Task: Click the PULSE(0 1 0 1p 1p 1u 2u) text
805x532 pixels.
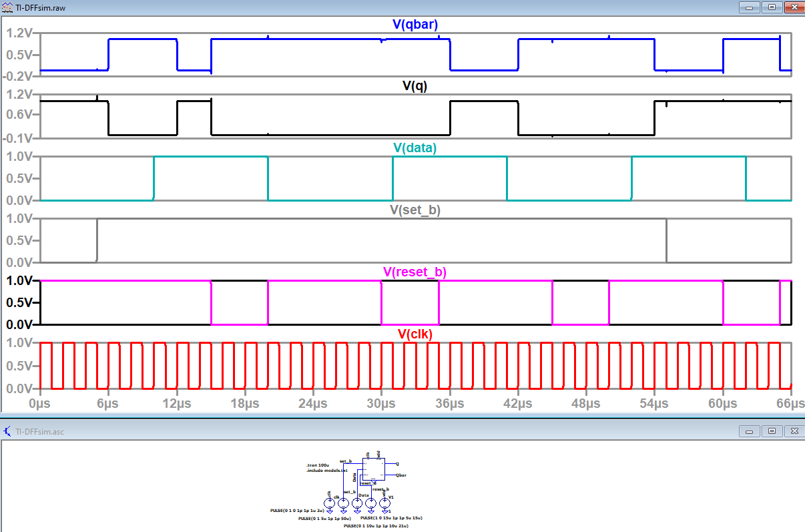Action: (296, 511)
